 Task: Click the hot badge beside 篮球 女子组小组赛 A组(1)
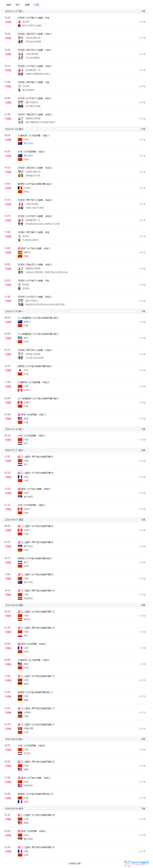pyautogui.click(x=19, y=248)
